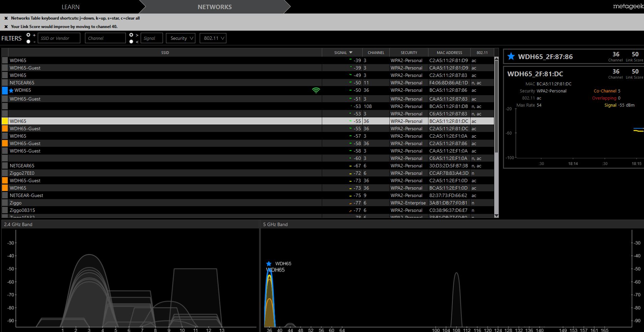This screenshot has width=644, height=332.
Task: Click orange swatch for C2:A5:11:2E:F1:0D row
Action: tap(5, 181)
